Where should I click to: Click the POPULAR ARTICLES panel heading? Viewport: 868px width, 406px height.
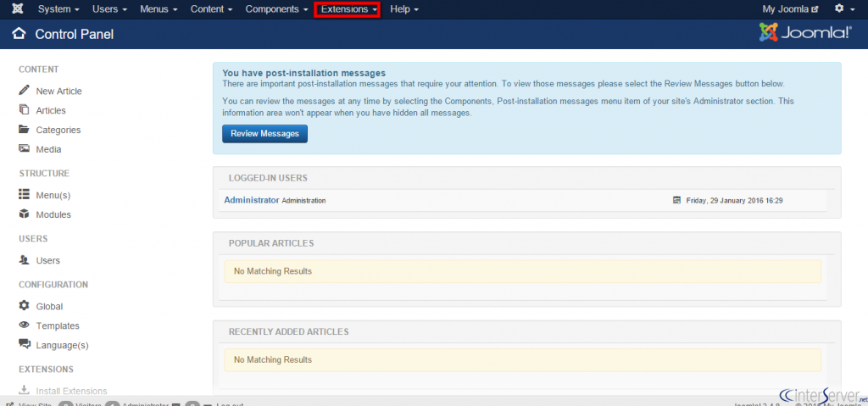[271, 243]
